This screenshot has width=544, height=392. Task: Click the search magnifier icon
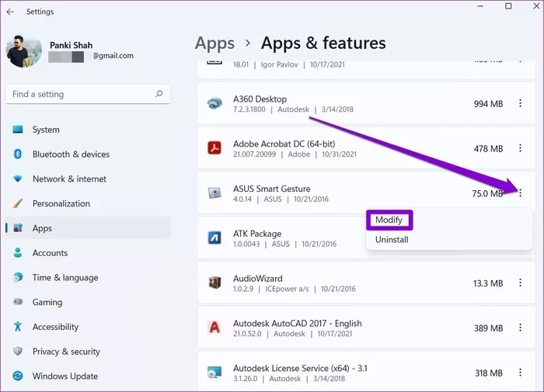(159, 94)
